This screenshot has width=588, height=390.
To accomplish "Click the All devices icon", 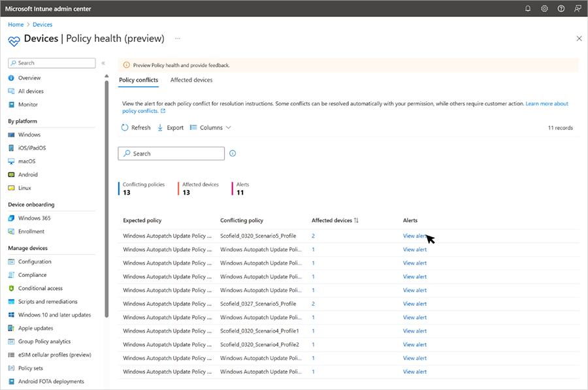I will pyautogui.click(x=11, y=91).
